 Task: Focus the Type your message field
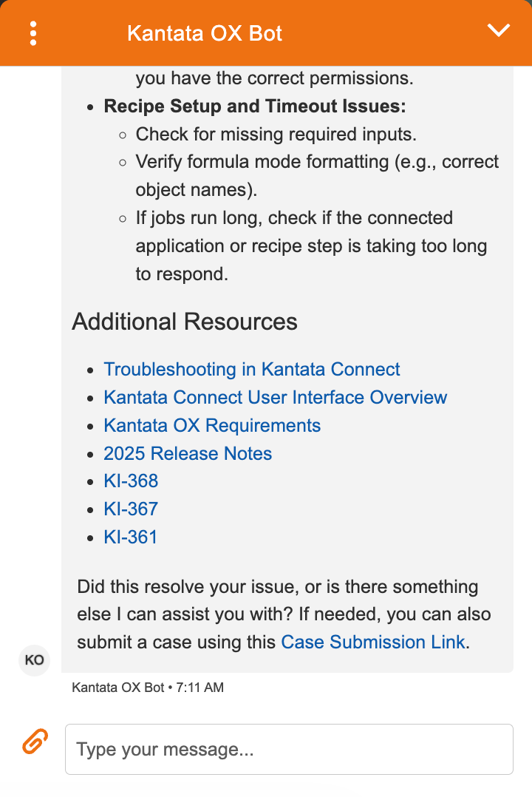tap(289, 749)
